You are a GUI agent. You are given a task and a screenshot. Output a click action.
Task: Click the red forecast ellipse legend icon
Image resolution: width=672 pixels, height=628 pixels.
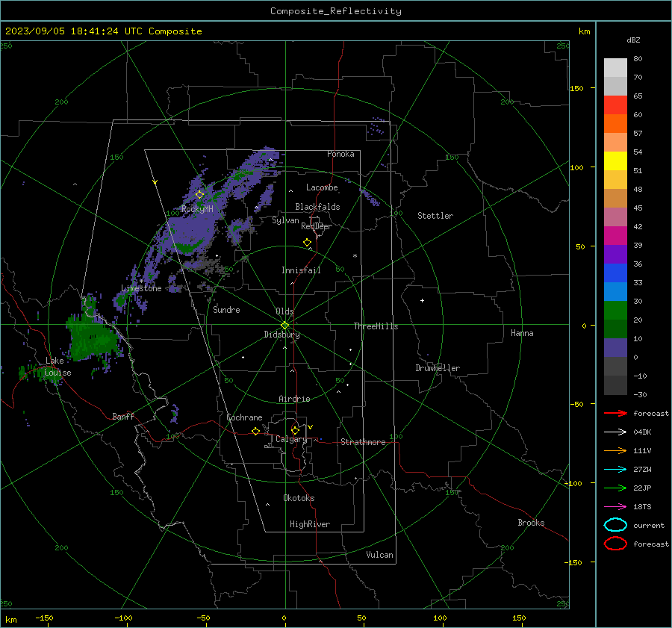pyautogui.click(x=615, y=544)
